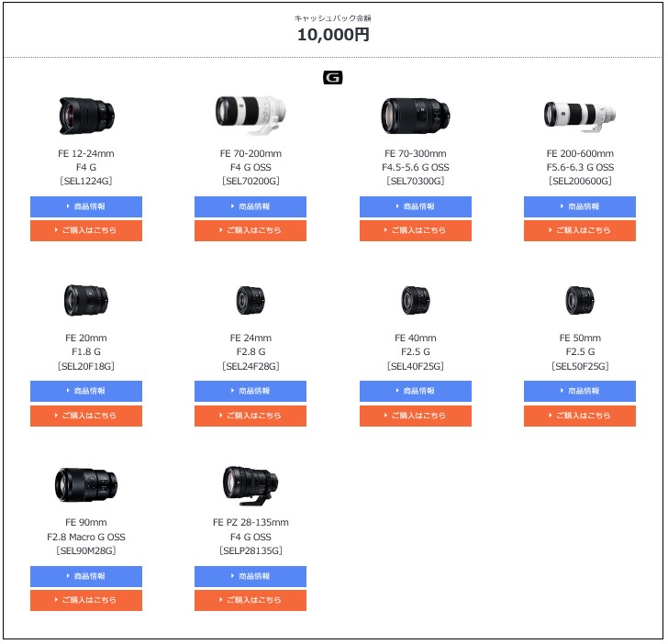Click the white FE 70-200mm lens image
Image resolution: width=668 pixels, height=644 pixels.
tap(250, 115)
